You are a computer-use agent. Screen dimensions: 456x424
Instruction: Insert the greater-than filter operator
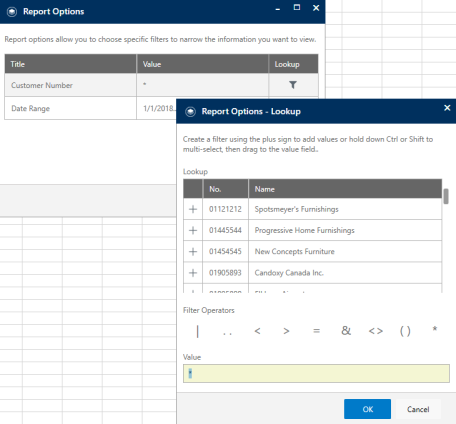click(x=286, y=331)
